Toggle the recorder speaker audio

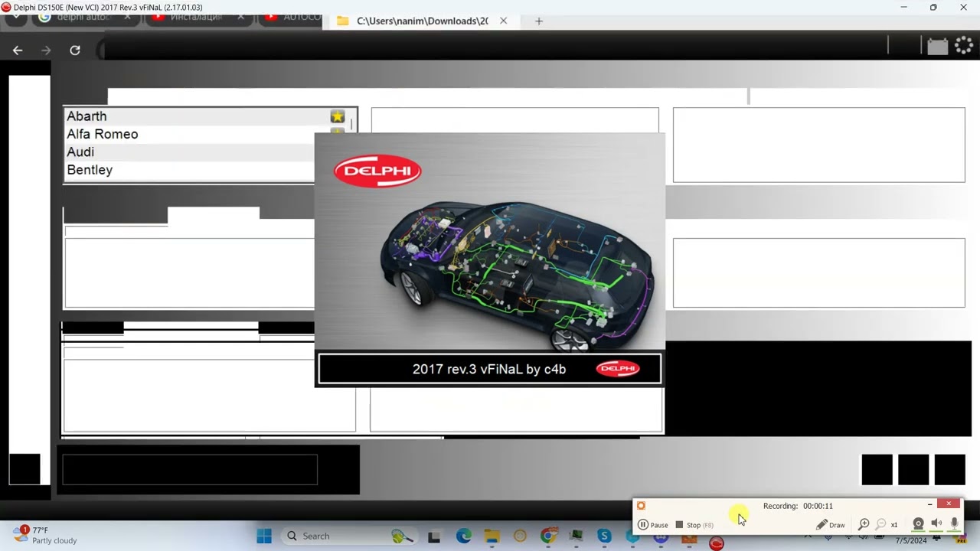pos(936,524)
